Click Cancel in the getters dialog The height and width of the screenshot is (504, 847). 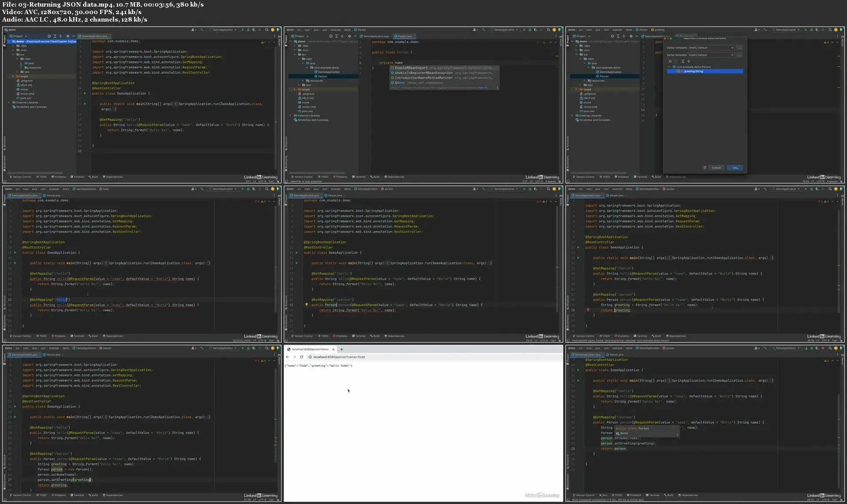point(716,168)
